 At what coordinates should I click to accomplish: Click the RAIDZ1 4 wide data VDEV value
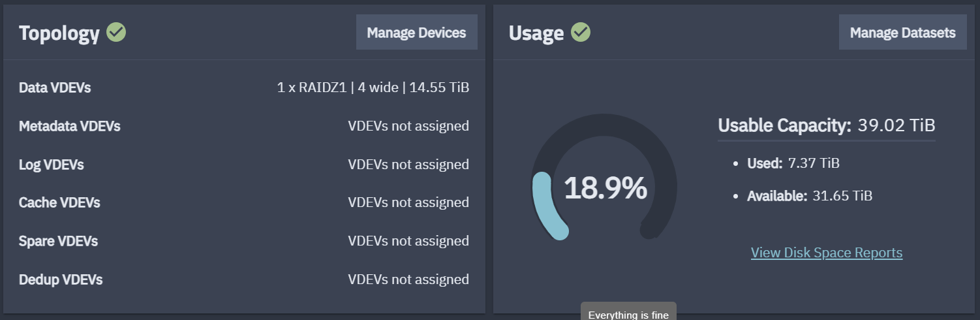click(x=373, y=88)
